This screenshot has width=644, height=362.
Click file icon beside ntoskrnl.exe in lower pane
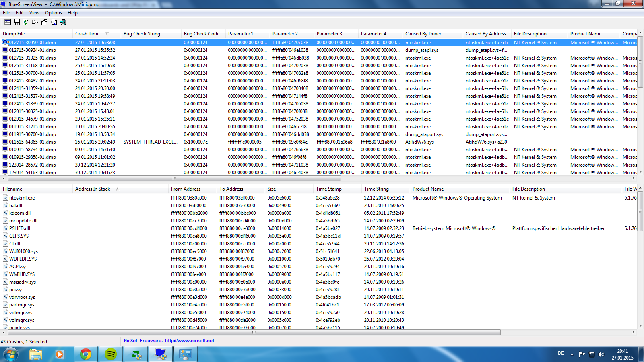tap(5, 198)
